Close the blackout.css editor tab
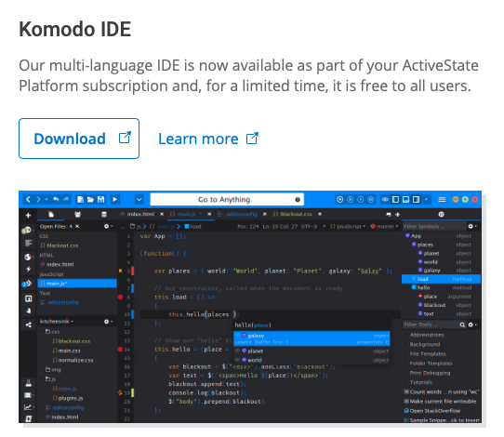Image resolution: width=504 pixels, height=437 pixels. pyautogui.click(x=320, y=214)
